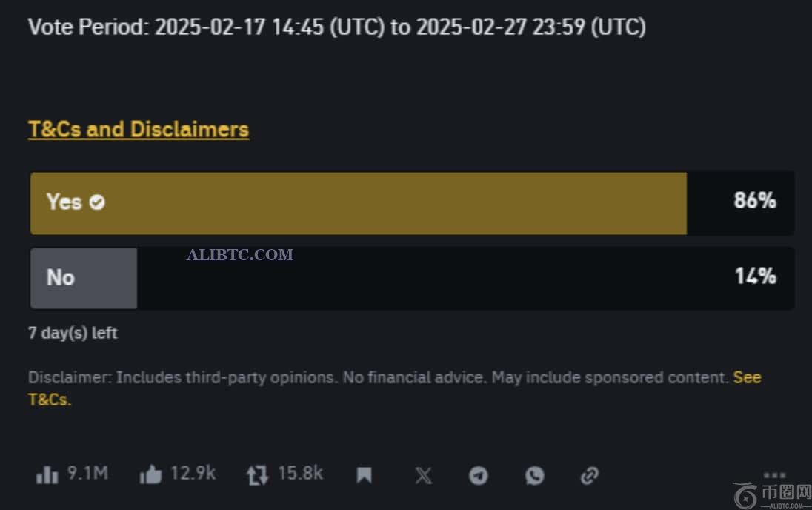Share the post on X

point(423,475)
